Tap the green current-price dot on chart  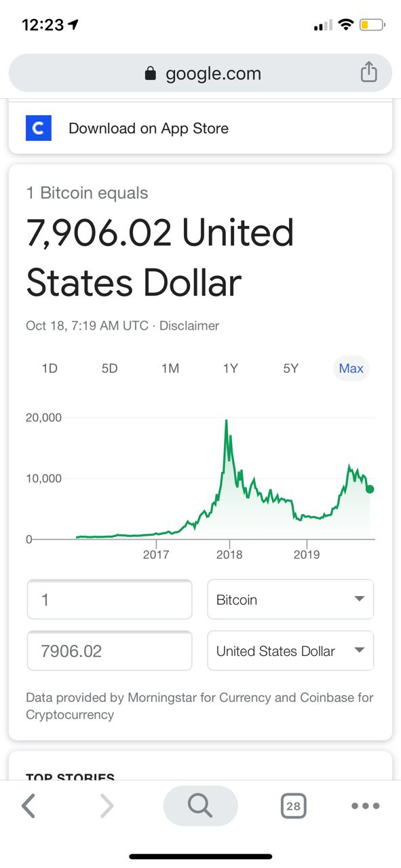(x=370, y=489)
